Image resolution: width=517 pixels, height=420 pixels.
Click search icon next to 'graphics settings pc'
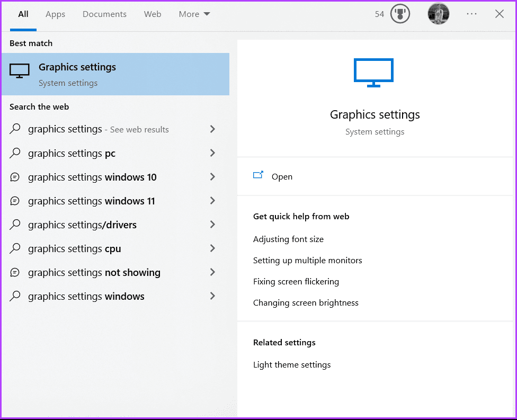click(x=15, y=153)
